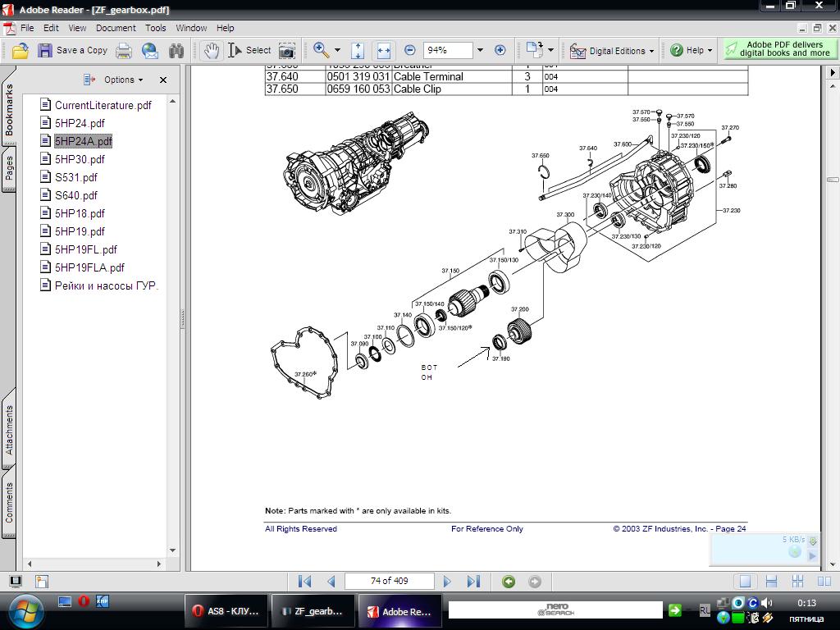Open Search with the binoculars icon
The height and width of the screenshot is (630, 840).
[176, 50]
